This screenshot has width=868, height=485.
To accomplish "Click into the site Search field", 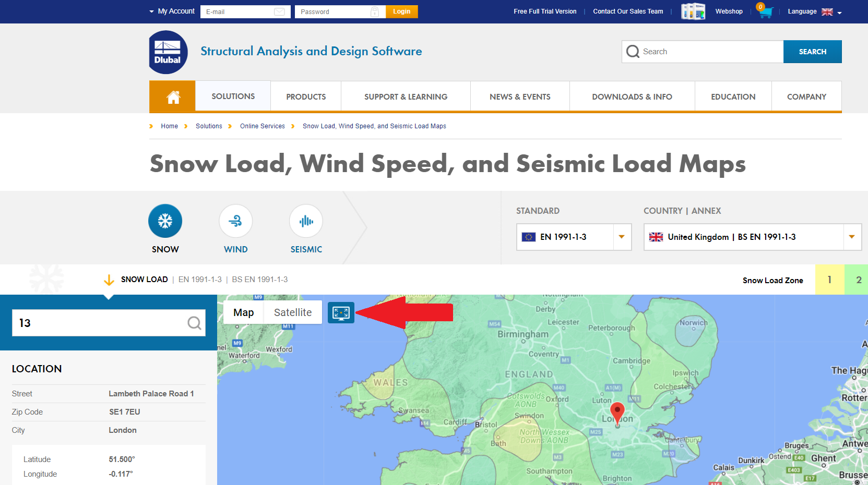I will coord(703,52).
